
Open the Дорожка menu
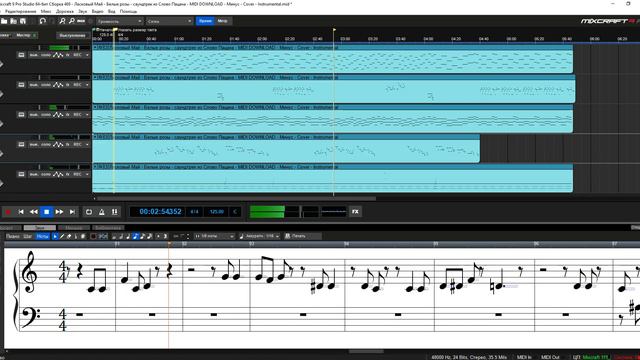point(65,11)
